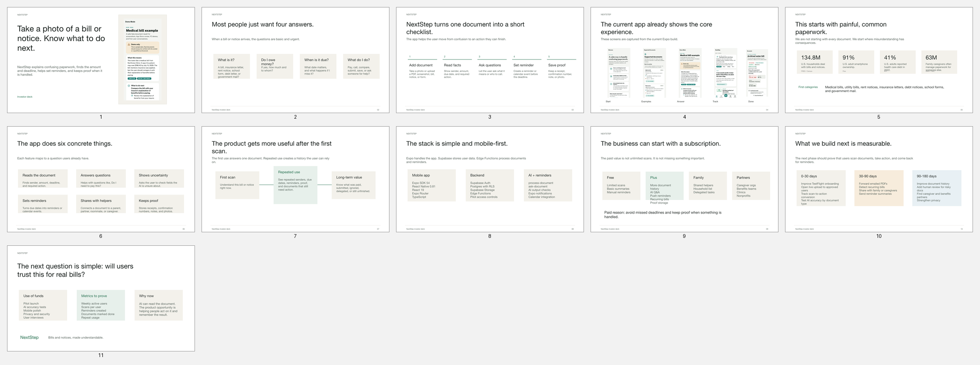Click the 'First categories' green label
Viewport: 980px width, 365px height.
pos(808,87)
